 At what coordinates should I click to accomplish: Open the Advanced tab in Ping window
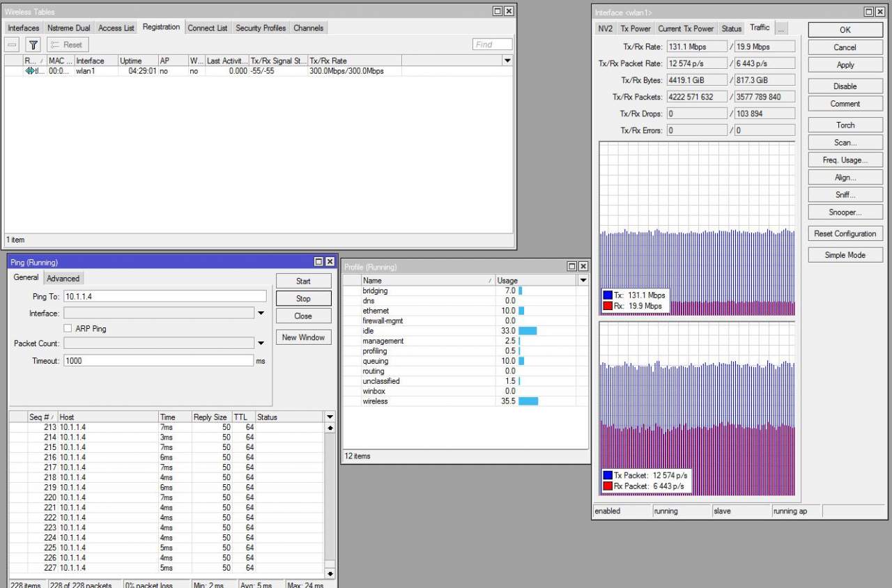63,279
